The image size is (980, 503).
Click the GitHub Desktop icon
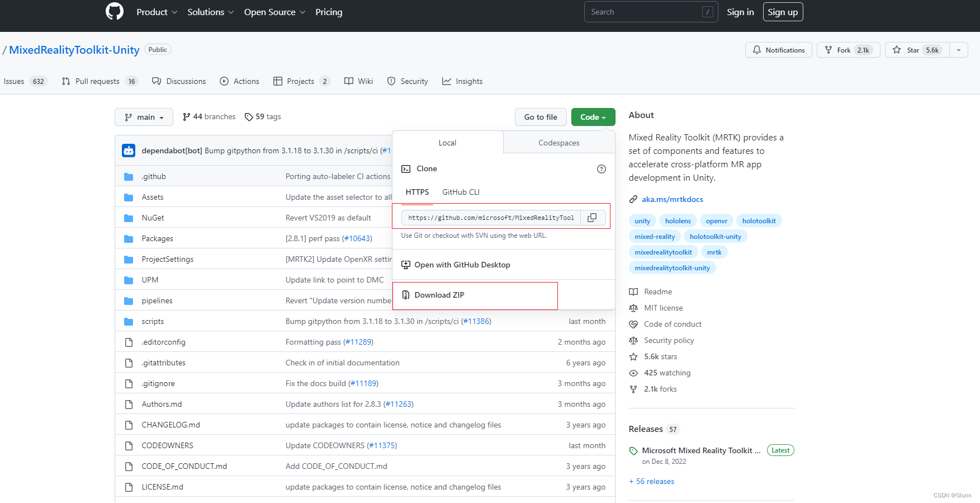(406, 265)
